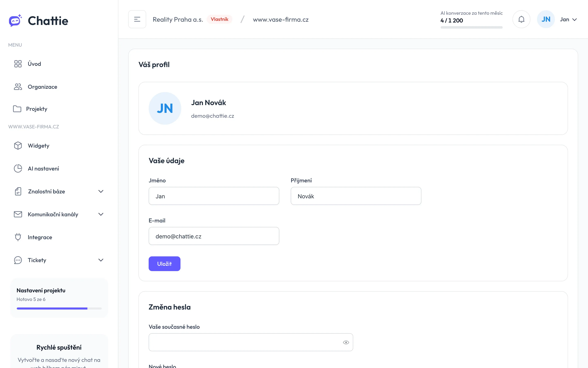This screenshot has width=588, height=368.
Task: Focus the E-mail input field
Action: (214, 236)
